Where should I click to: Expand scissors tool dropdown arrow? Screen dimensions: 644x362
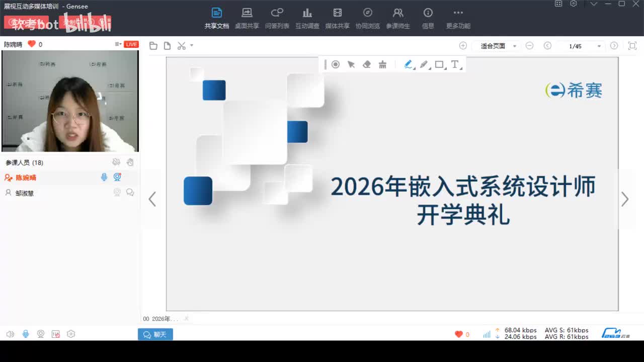point(192,46)
